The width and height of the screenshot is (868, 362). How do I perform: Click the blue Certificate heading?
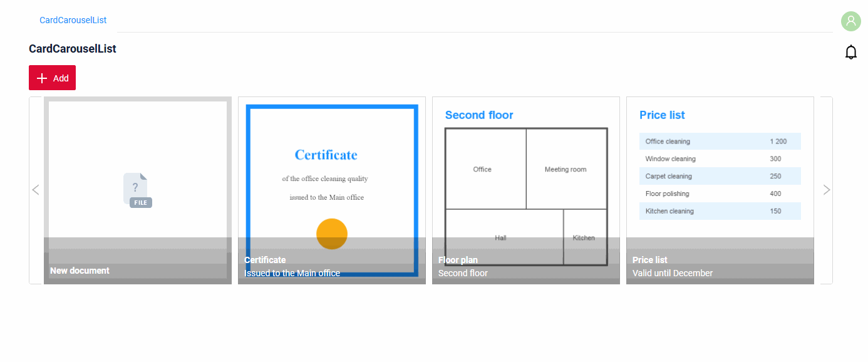pyautogui.click(x=326, y=155)
